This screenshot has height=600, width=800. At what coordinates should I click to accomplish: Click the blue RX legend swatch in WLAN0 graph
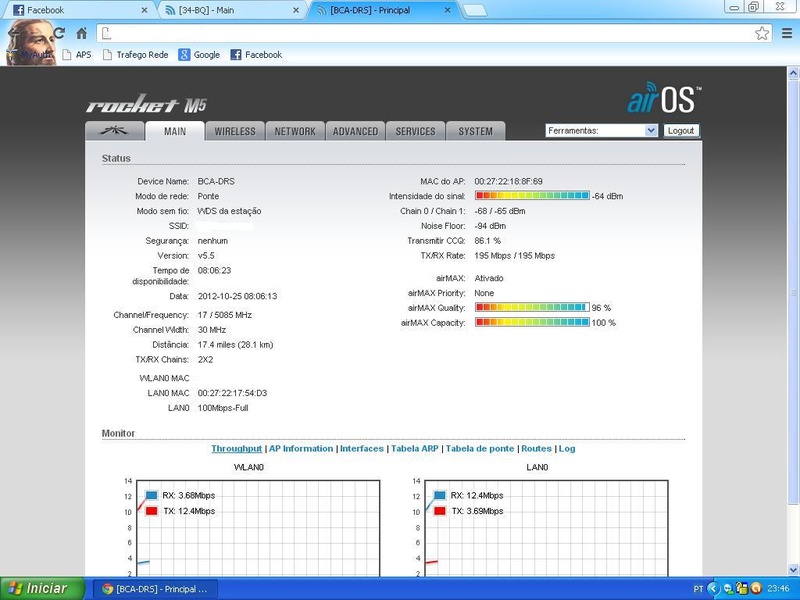pos(152,495)
